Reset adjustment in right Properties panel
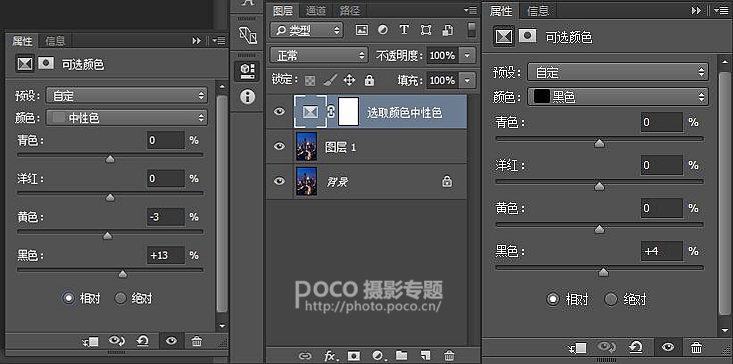The width and height of the screenshot is (733, 364). click(636, 347)
